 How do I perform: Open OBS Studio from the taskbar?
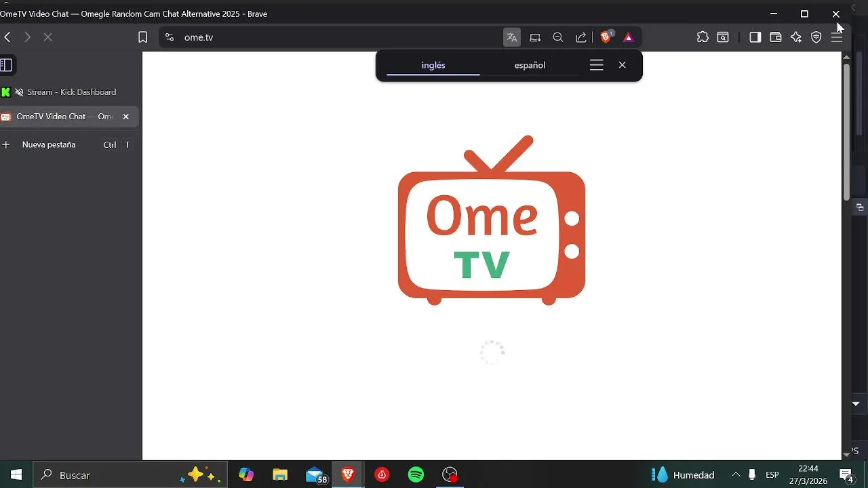coord(450,474)
